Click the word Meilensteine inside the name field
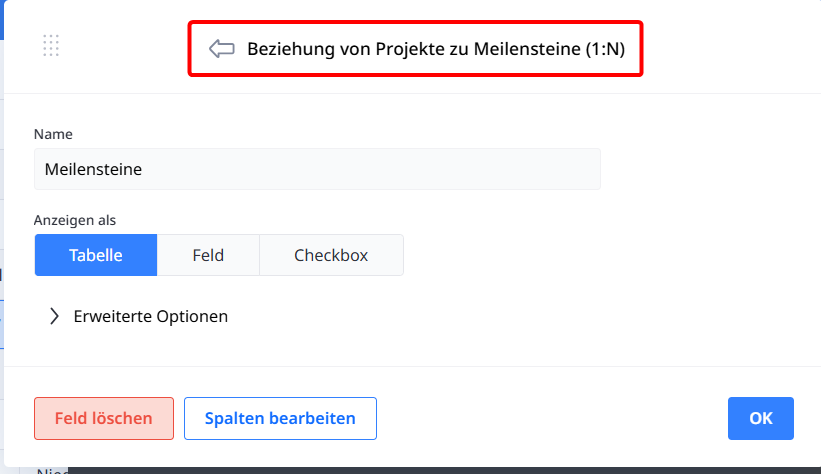The height and width of the screenshot is (474, 821). 93,170
